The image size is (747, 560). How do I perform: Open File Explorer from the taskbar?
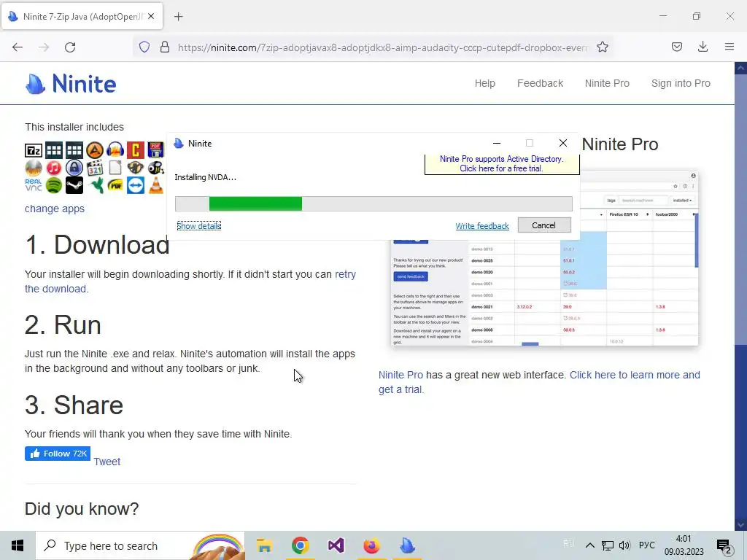264,545
